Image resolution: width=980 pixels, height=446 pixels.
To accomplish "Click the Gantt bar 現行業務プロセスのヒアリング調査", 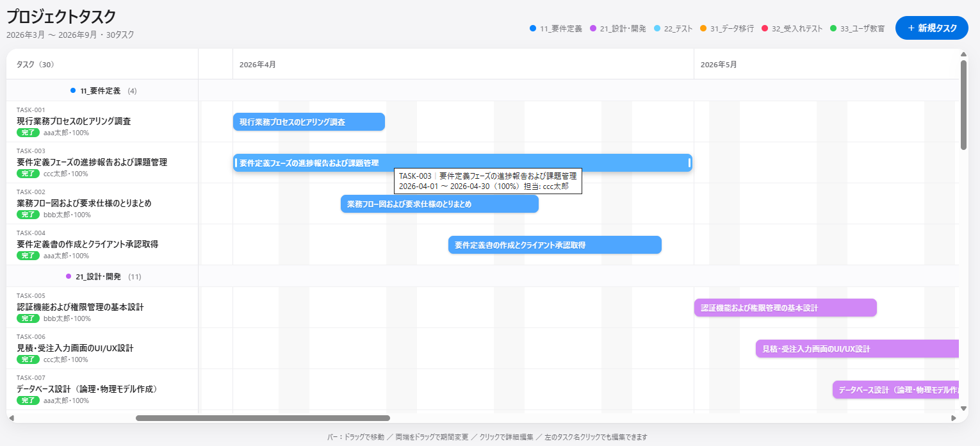I will [309, 122].
